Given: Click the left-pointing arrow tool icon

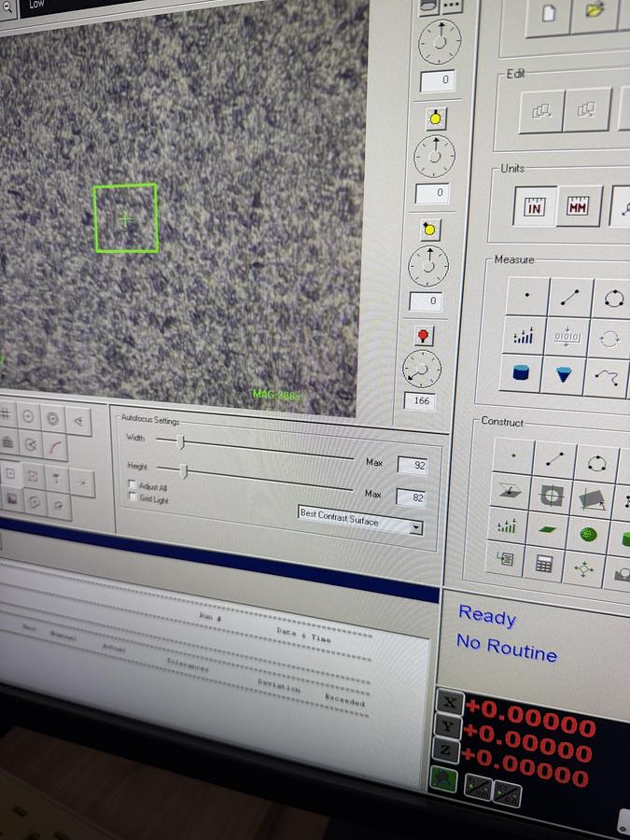Looking at the screenshot, I should 78,421.
